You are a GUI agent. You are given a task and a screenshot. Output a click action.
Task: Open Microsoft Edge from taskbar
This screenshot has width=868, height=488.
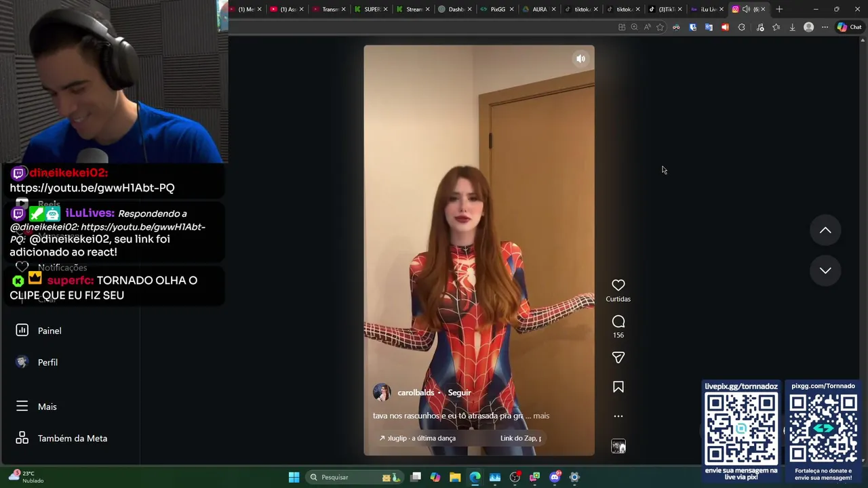click(x=475, y=477)
